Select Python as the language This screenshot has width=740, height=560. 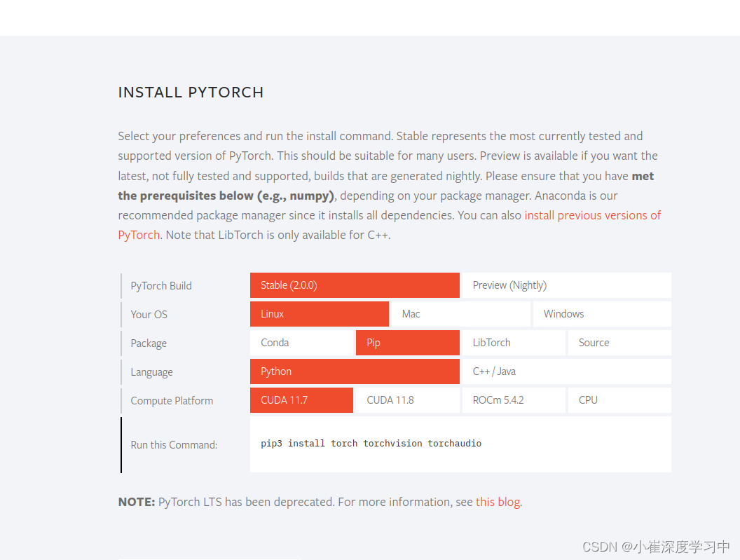354,371
